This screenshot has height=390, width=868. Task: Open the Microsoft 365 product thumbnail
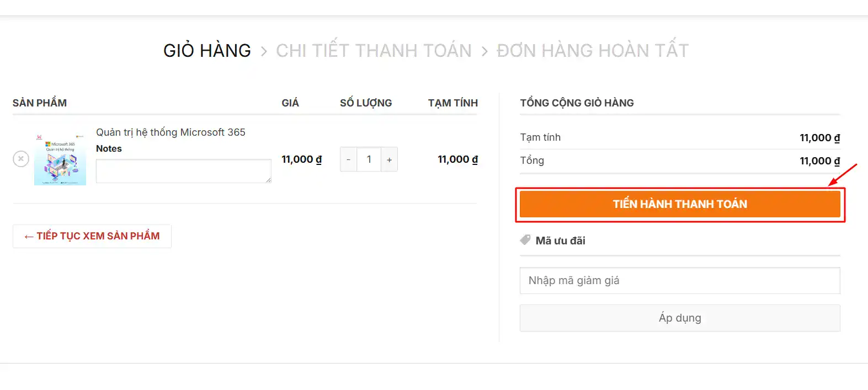pyautogui.click(x=60, y=159)
